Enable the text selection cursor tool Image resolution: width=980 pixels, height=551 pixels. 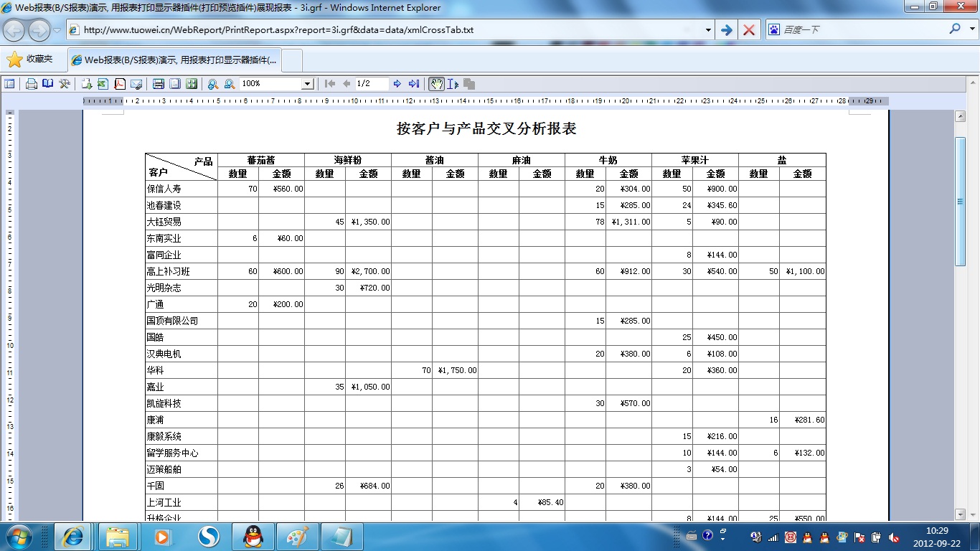tap(453, 84)
